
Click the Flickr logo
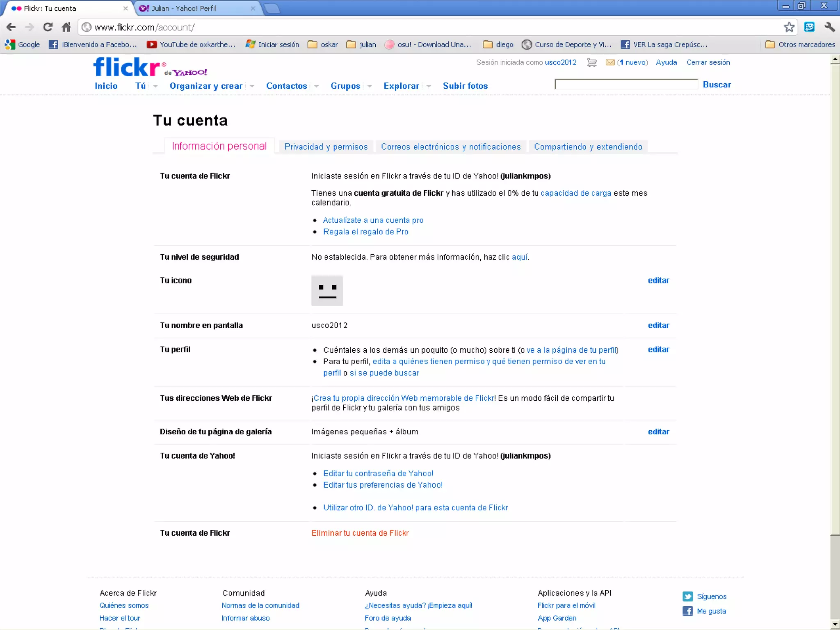click(127, 67)
